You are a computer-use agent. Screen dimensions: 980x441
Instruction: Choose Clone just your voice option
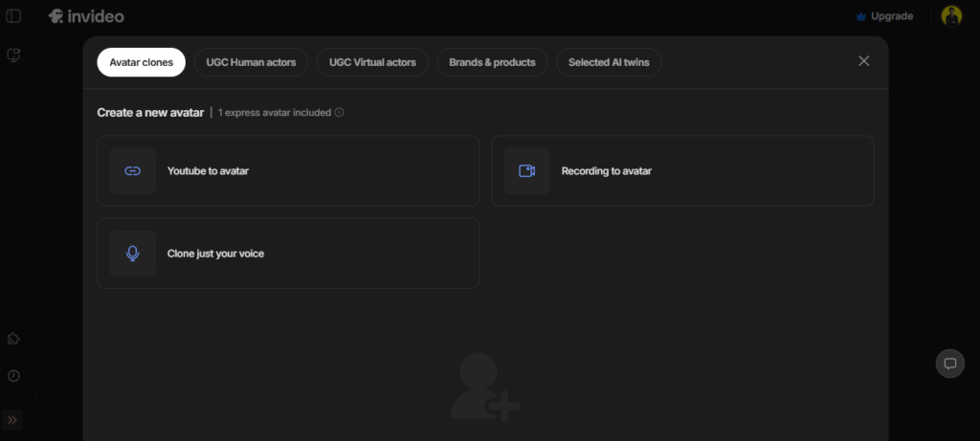pyautogui.click(x=287, y=254)
